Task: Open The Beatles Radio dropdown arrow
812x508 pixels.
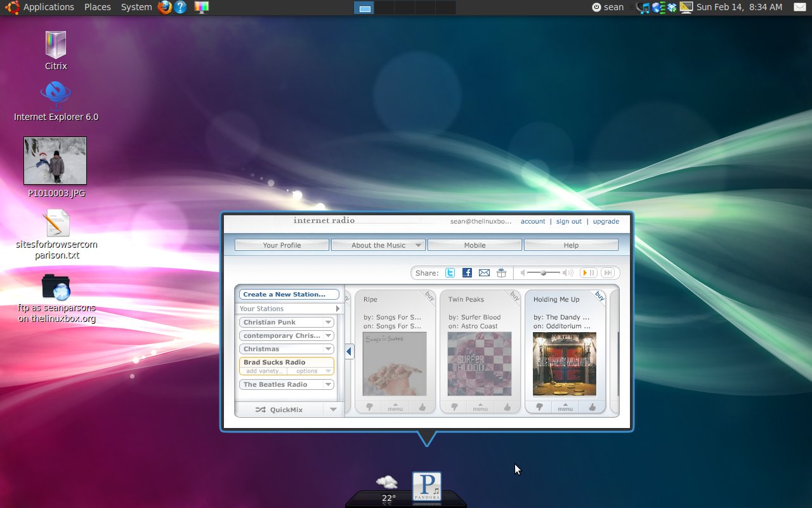Action: click(x=328, y=384)
